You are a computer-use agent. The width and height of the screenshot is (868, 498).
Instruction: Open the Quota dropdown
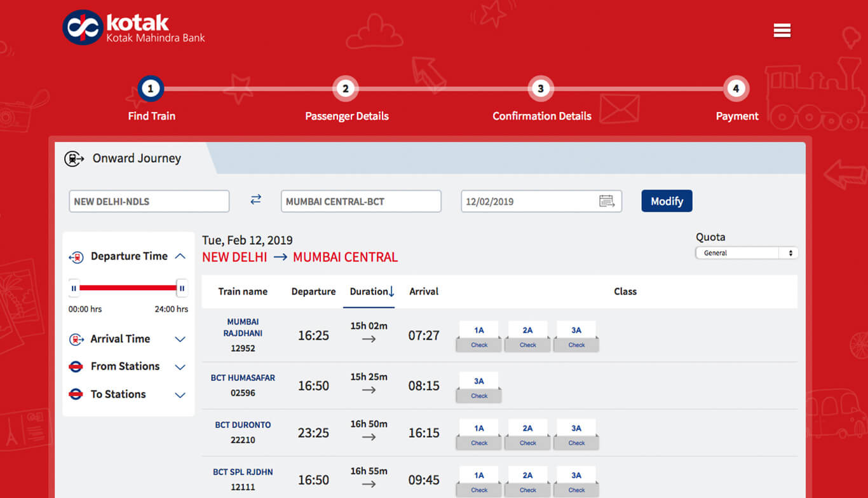747,253
